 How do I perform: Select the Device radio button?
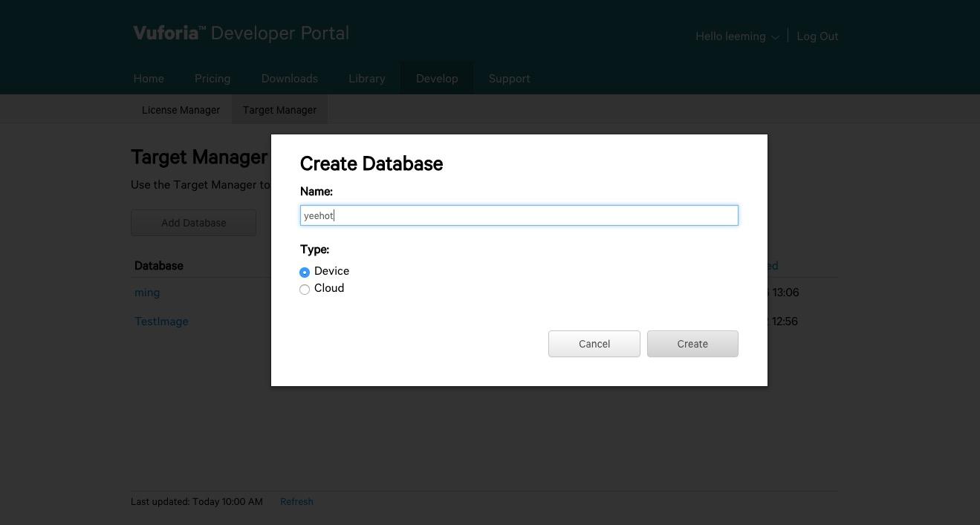pyautogui.click(x=305, y=272)
